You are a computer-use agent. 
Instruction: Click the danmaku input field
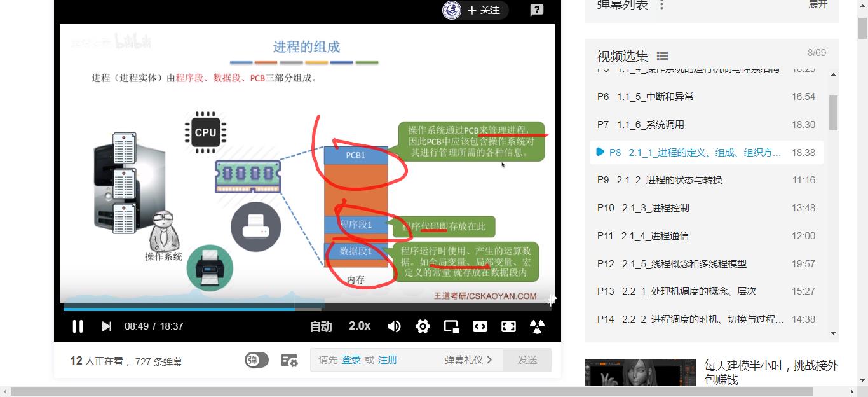[407, 360]
